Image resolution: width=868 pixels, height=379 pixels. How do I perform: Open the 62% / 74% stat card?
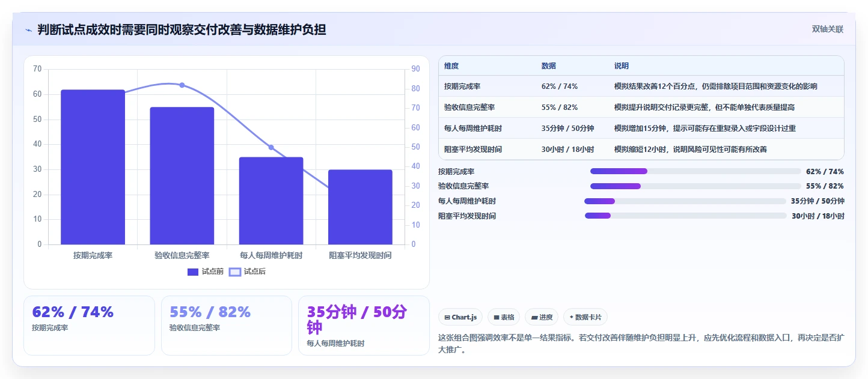(89, 326)
